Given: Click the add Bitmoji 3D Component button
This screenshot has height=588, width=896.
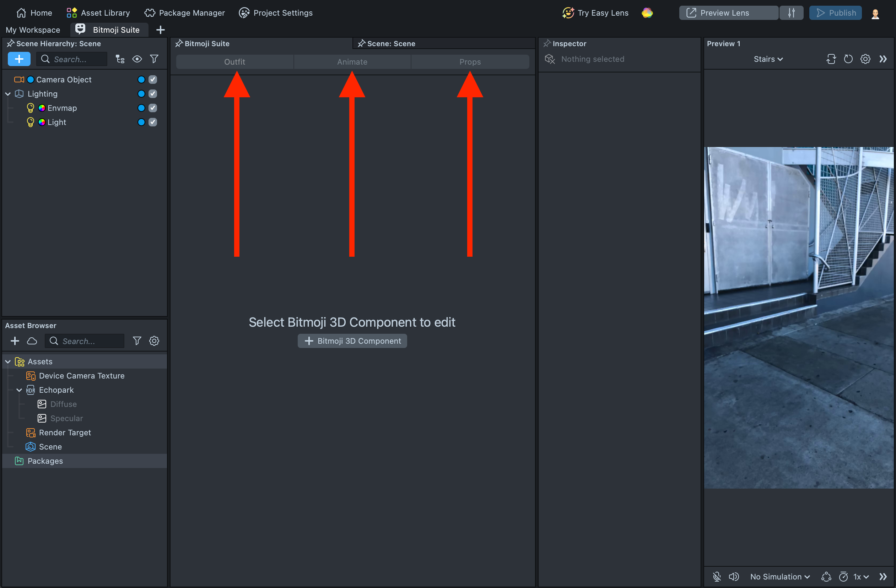Looking at the screenshot, I should click(x=352, y=341).
